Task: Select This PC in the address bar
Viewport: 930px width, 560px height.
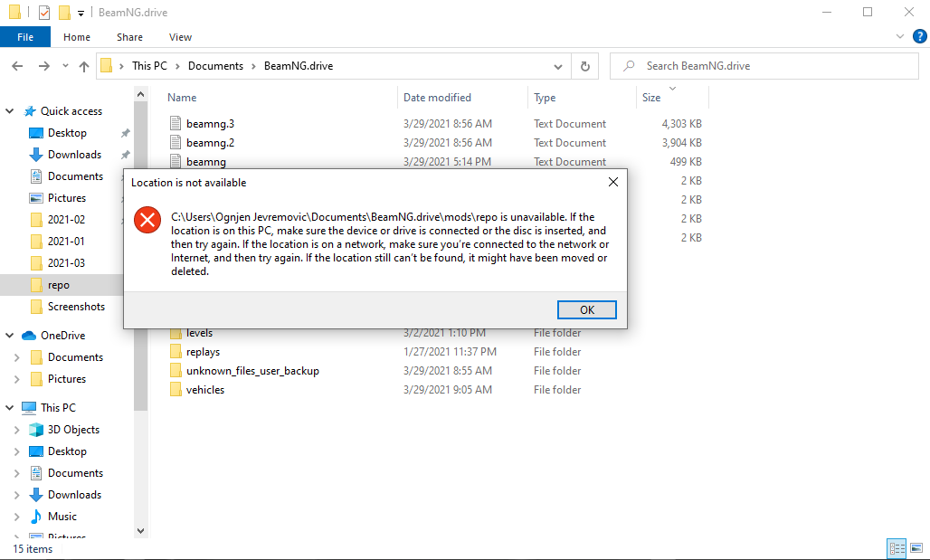Action: tap(149, 66)
